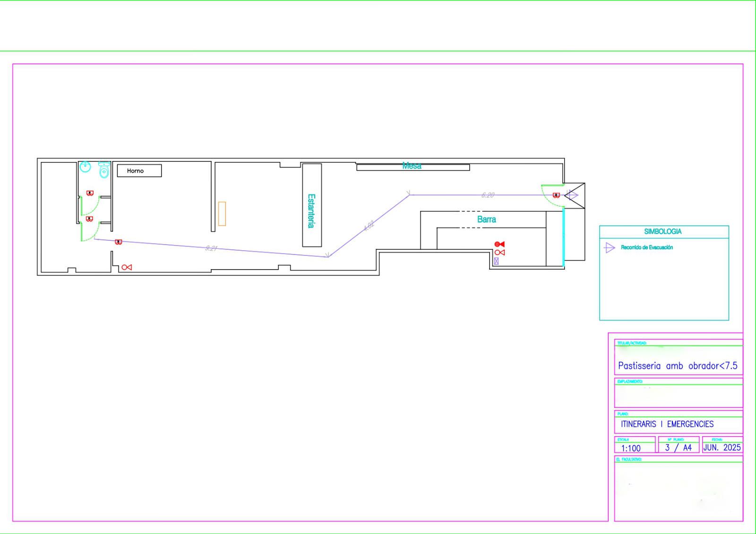Viewport: 756px width, 534px height.
Task: Click the evacuation arrow icon in Simbologia legend
Action: tap(610, 247)
